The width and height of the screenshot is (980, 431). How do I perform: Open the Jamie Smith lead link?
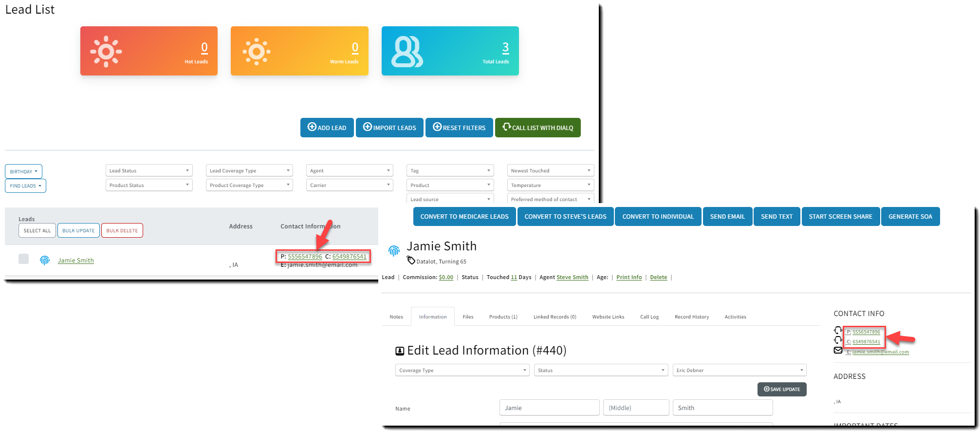point(76,261)
